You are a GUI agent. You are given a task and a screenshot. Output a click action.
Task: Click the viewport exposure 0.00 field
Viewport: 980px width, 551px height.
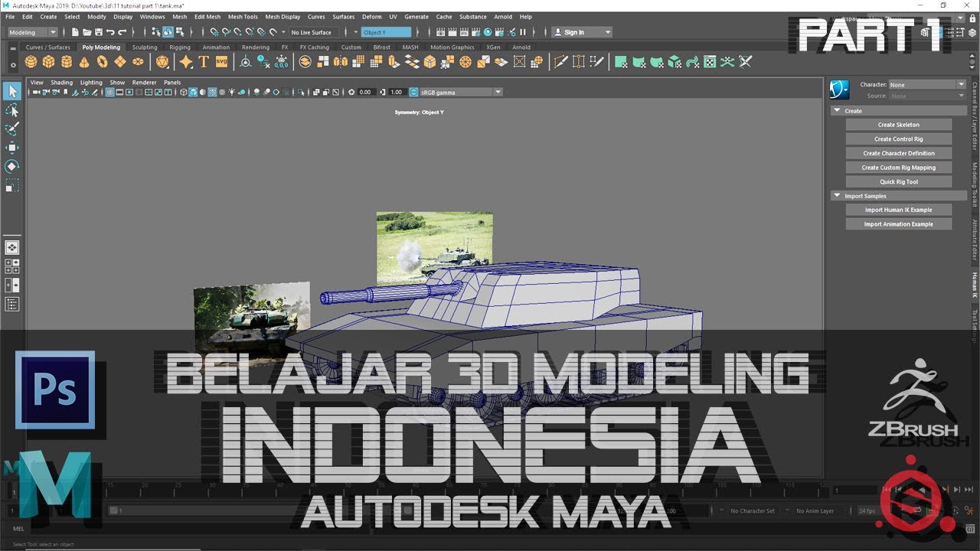tap(365, 92)
